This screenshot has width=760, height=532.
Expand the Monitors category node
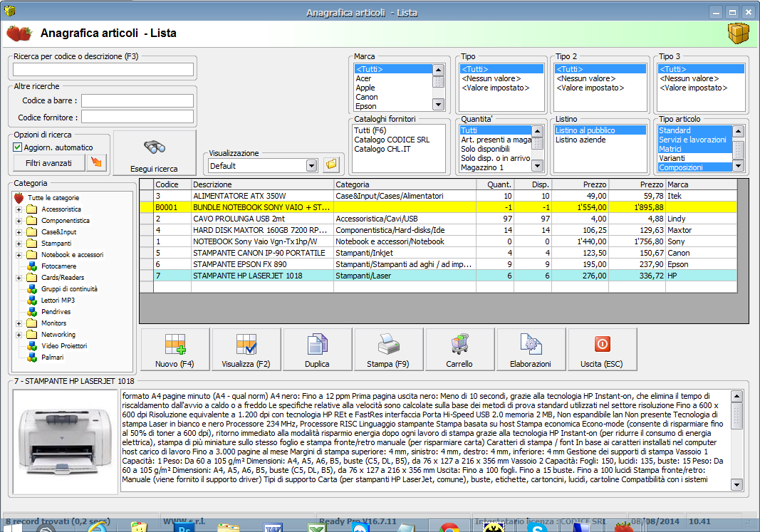pos(19,323)
